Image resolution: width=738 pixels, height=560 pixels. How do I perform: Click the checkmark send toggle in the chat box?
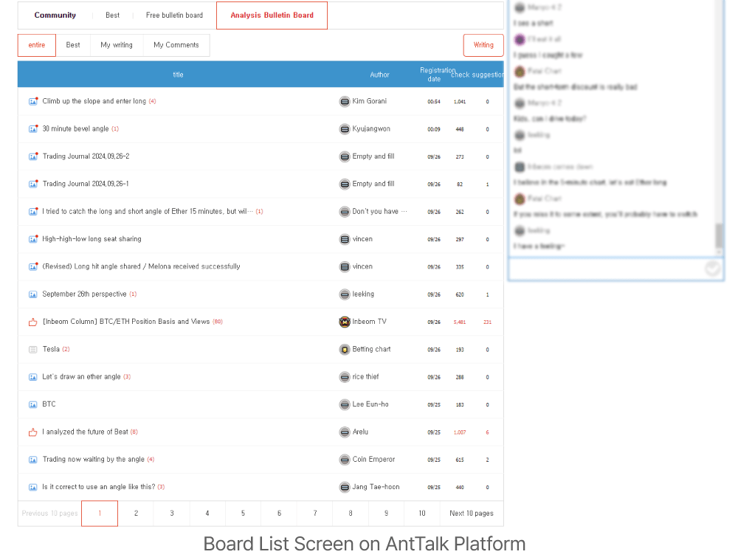coord(712,269)
